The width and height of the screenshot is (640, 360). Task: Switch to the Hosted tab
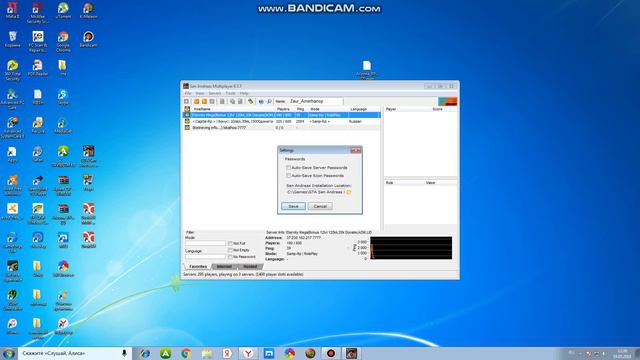click(x=250, y=267)
